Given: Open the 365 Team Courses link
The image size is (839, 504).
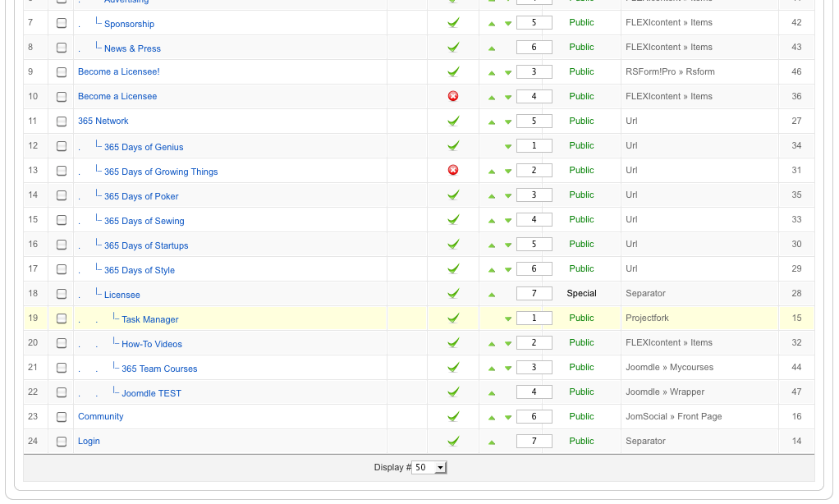Looking at the screenshot, I should (159, 369).
